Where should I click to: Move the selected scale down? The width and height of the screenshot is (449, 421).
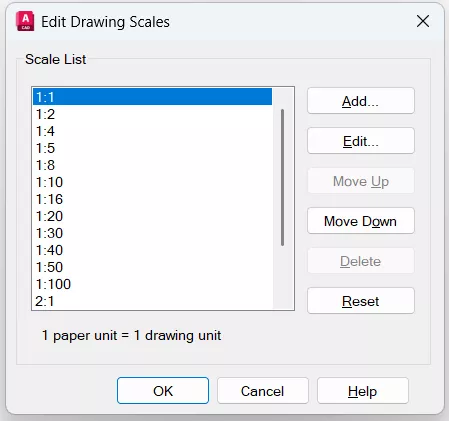click(361, 221)
